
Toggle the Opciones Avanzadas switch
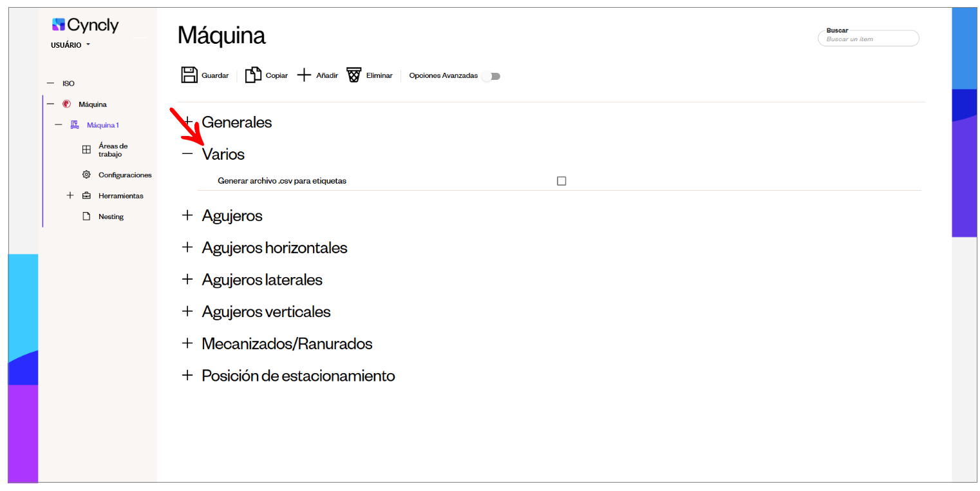[491, 76]
